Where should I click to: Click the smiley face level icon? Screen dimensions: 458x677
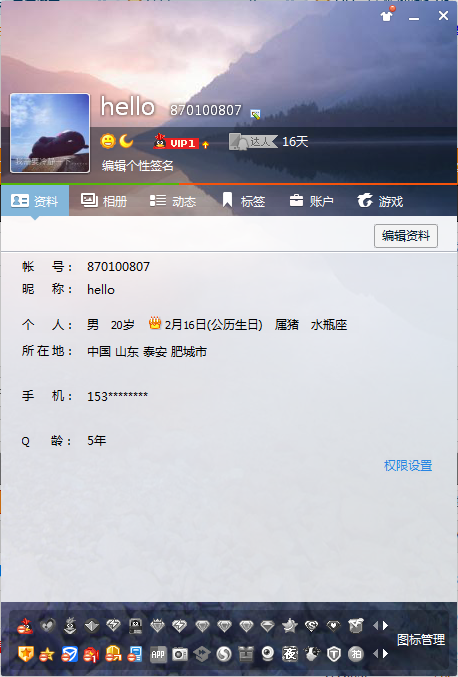point(108,141)
